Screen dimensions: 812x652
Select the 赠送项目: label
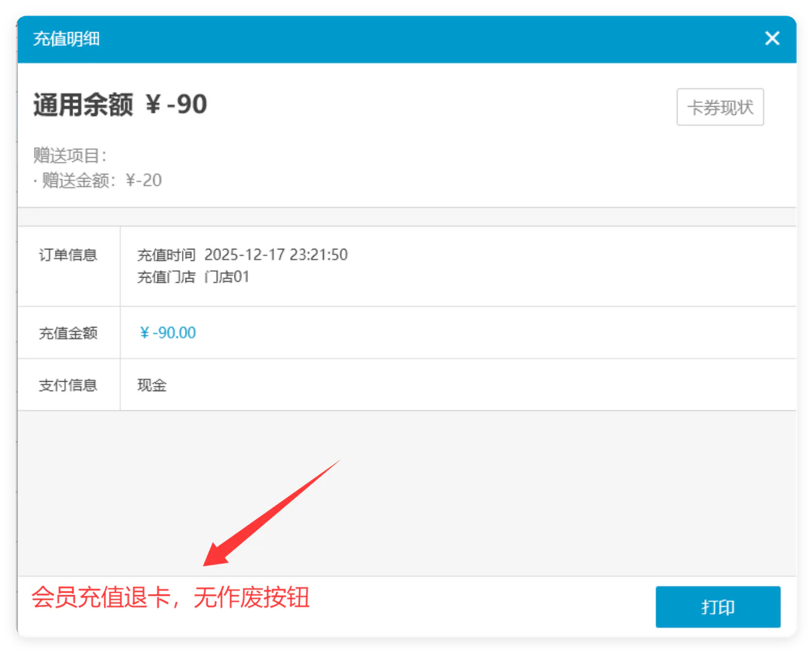tap(70, 155)
